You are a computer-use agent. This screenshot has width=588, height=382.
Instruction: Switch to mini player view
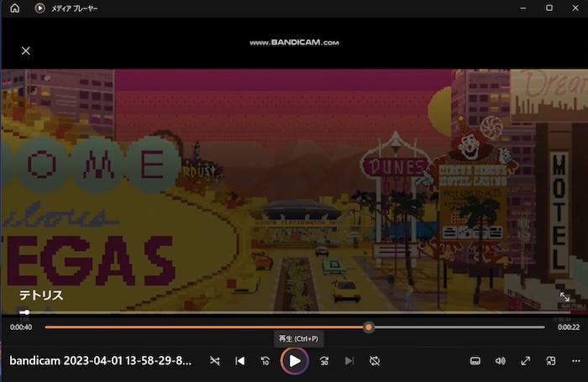(x=551, y=361)
